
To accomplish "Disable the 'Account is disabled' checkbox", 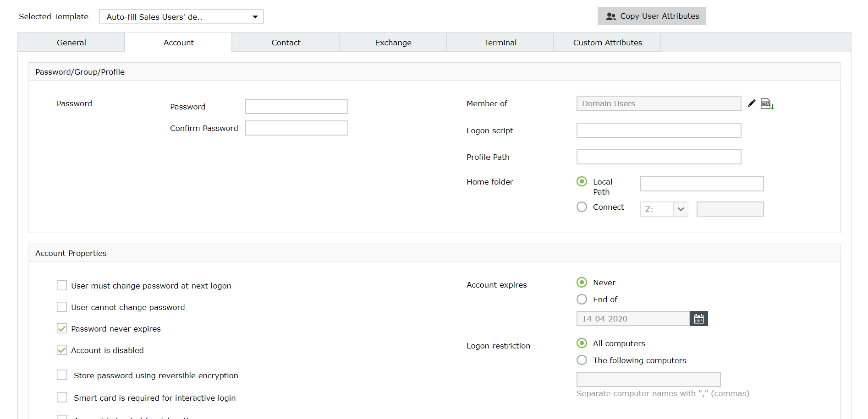I will point(62,350).
